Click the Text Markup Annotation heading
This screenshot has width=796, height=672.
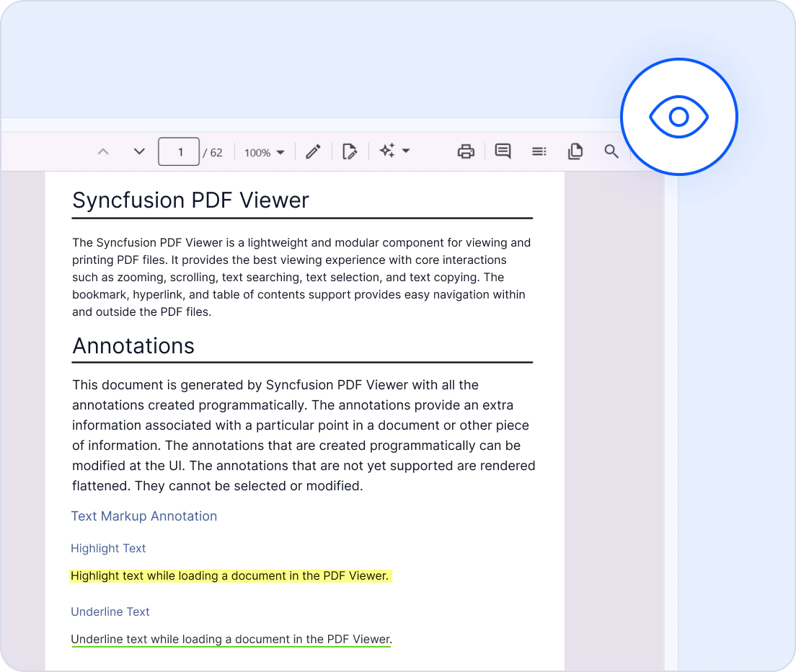144,516
